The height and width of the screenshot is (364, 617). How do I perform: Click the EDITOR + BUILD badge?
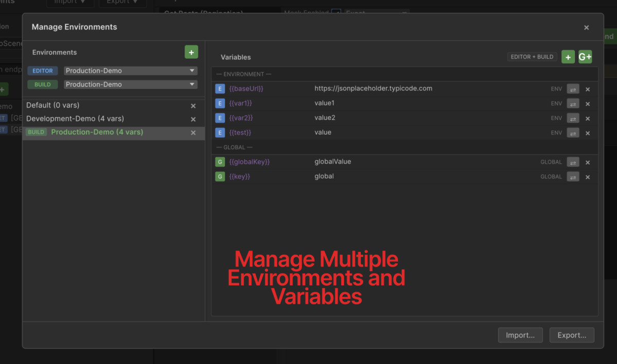532,57
